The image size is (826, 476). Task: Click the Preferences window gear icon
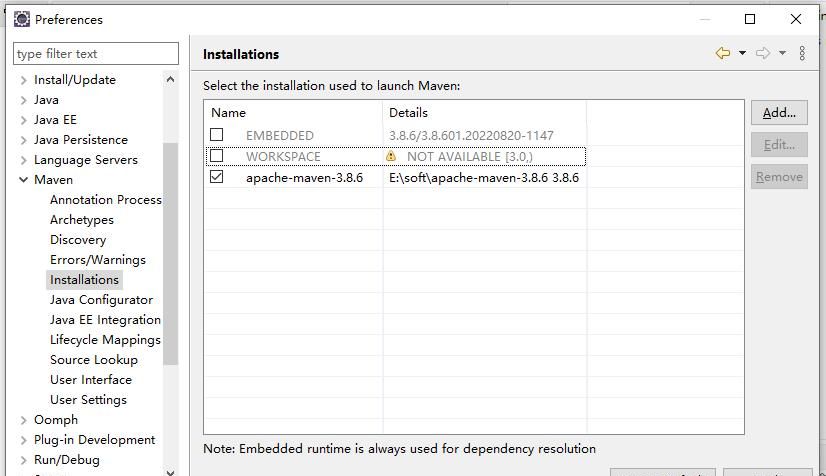pyautogui.click(x=21, y=19)
